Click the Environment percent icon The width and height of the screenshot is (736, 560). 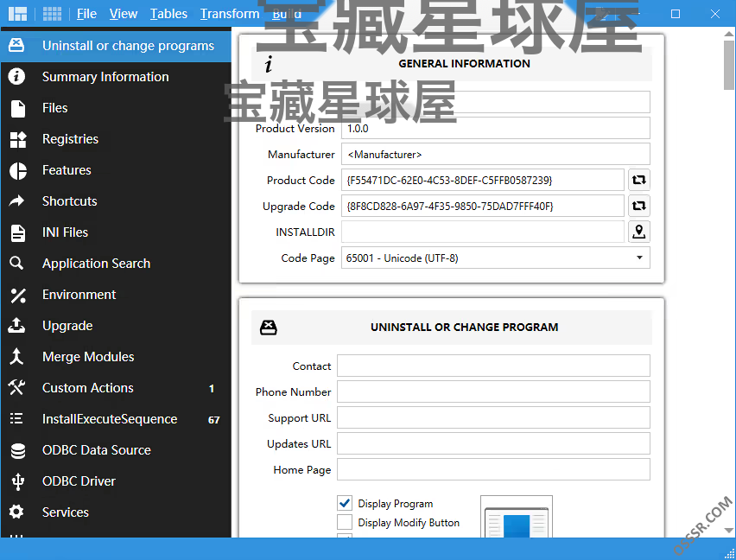pos(18,296)
